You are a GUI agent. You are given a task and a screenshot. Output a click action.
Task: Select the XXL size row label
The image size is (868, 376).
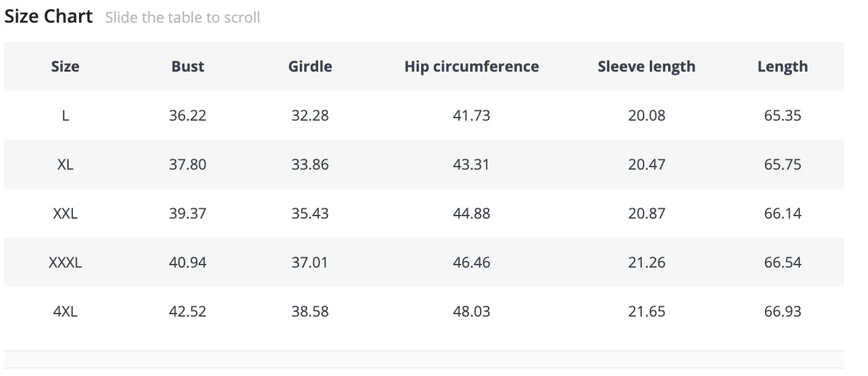pyautogui.click(x=66, y=213)
